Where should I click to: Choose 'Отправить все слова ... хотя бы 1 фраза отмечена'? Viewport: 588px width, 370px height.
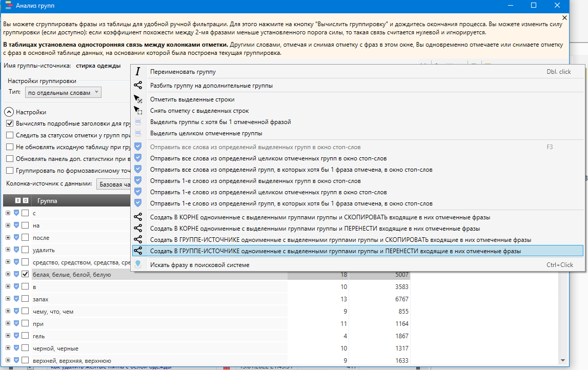358,170
